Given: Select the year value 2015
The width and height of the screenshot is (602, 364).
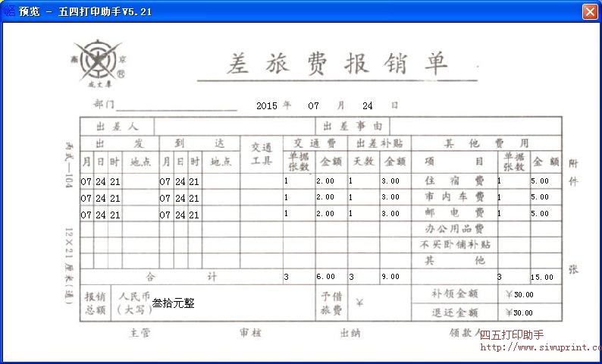Looking at the screenshot, I should point(267,106).
